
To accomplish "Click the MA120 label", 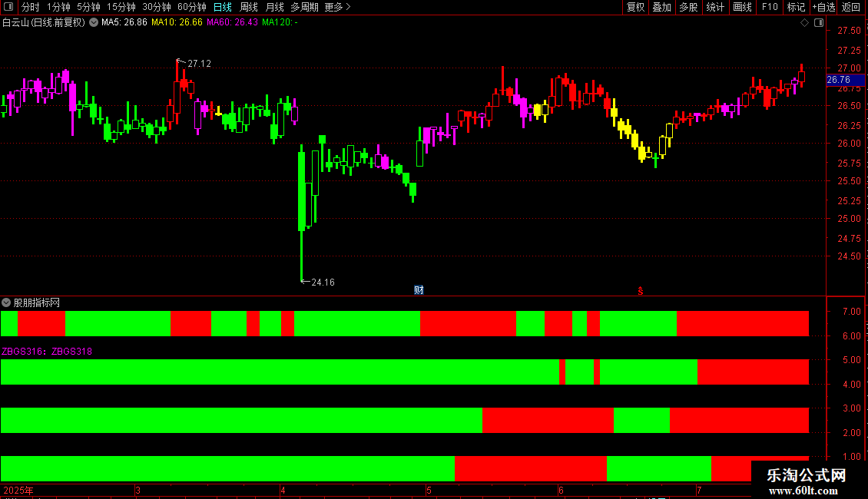I will (280, 22).
